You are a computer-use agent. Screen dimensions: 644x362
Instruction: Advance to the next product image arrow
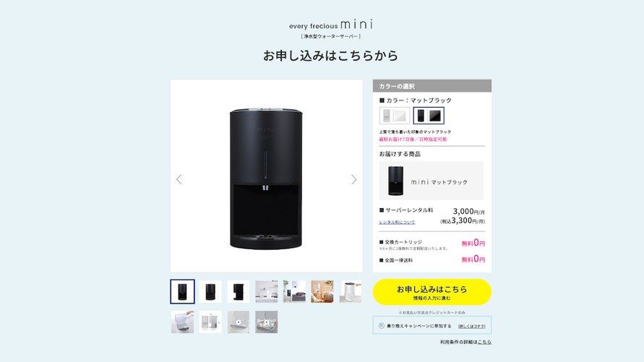coord(354,179)
